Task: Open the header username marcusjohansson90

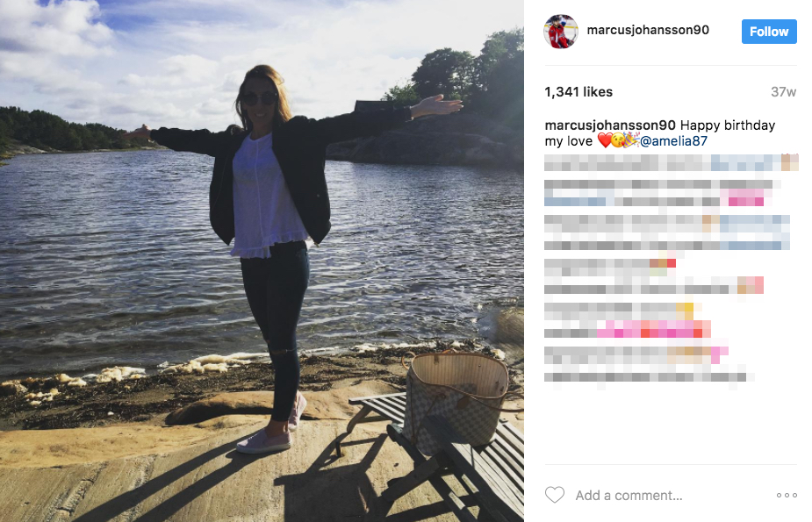Action: (648, 30)
